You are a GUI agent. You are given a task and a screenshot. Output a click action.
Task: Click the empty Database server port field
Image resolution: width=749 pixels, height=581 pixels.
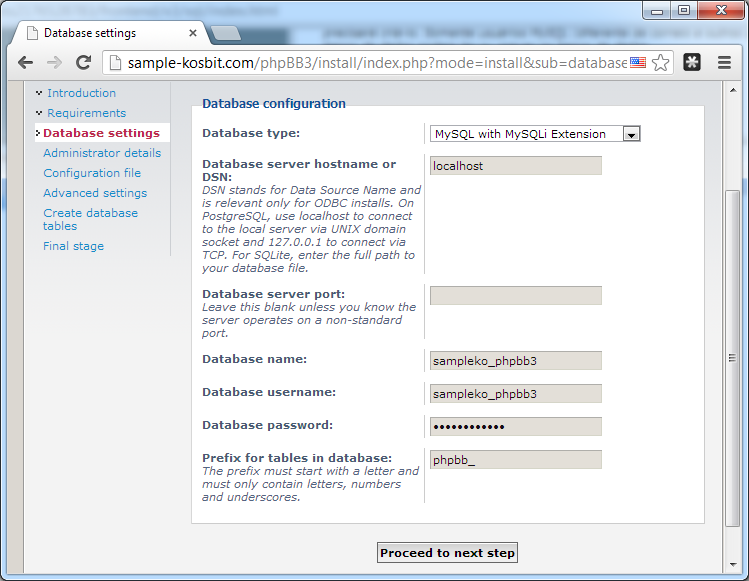[x=516, y=296]
